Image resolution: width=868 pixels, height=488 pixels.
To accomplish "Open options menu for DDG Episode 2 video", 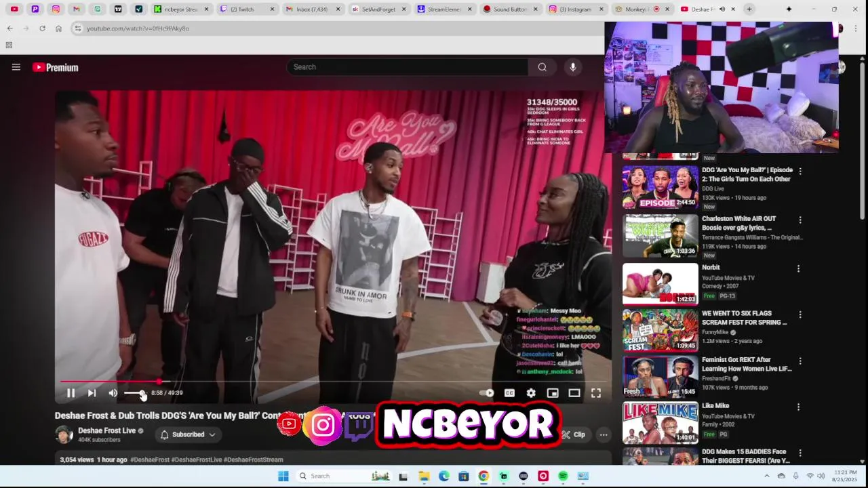I will pos(800,171).
